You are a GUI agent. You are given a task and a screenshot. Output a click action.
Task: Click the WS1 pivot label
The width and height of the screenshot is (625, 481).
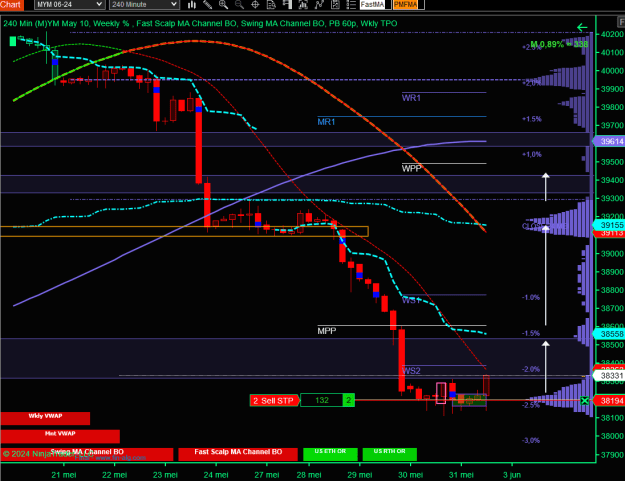(x=411, y=300)
